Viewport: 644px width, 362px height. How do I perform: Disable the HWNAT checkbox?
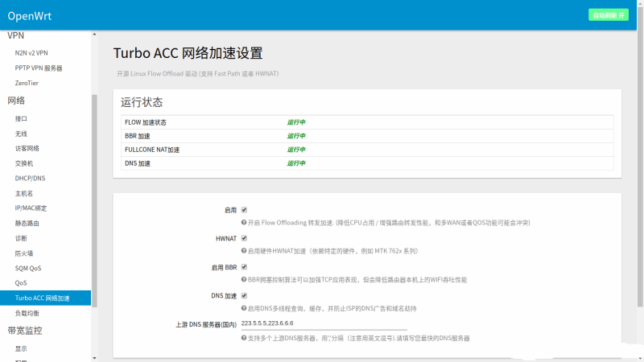click(x=244, y=238)
